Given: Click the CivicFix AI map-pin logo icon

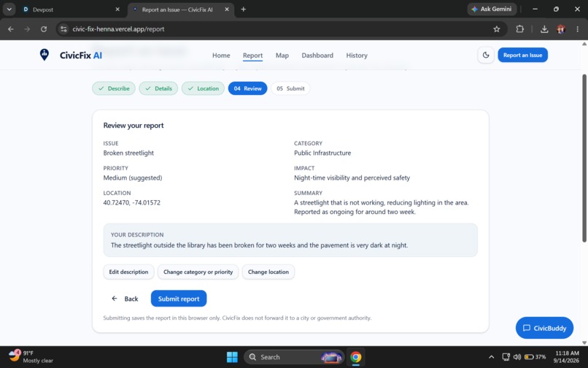Looking at the screenshot, I should coord(45,55).
